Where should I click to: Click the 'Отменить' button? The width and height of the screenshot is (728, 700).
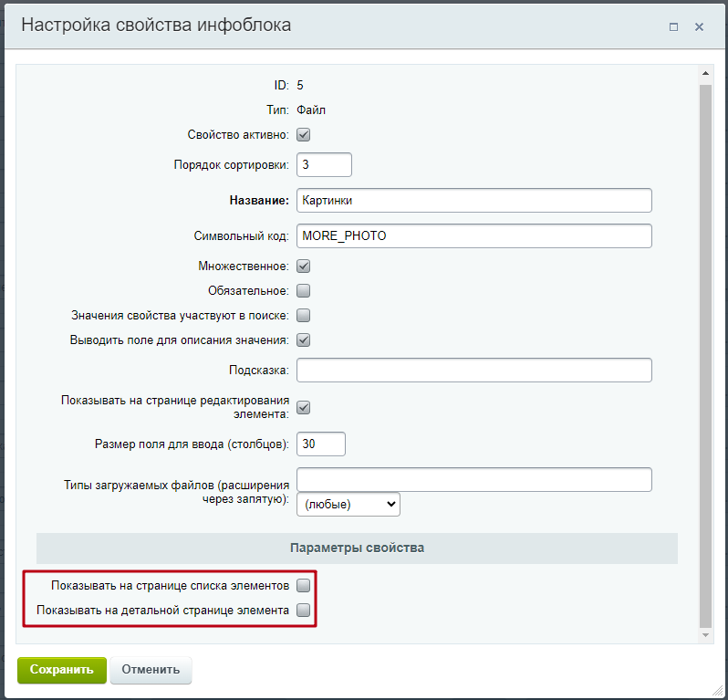pos(151,670)
